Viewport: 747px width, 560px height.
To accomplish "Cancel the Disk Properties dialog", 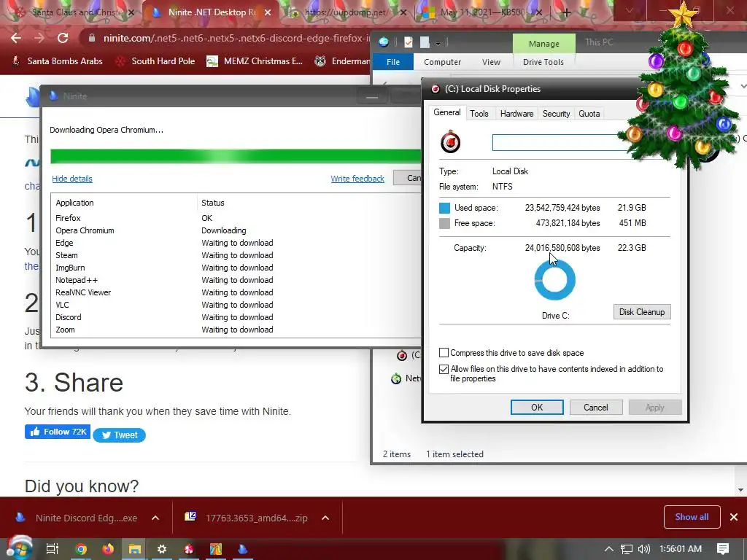I will (x=595, y=407).
